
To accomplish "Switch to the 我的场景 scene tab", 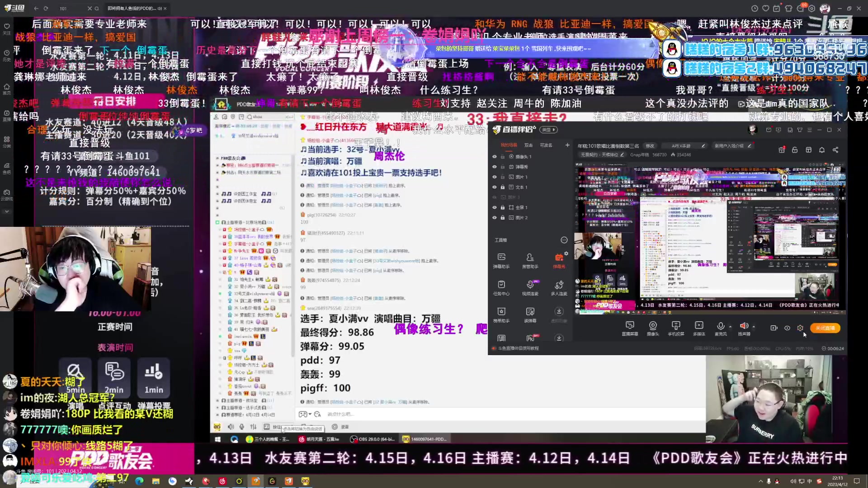I will pyautogui.click(x=509, y=145).
